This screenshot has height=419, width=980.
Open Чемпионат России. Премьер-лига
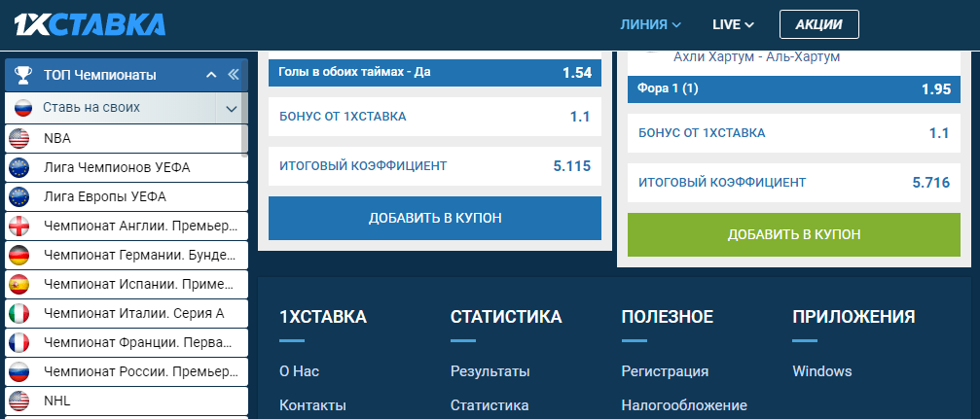tap(127, 371)
